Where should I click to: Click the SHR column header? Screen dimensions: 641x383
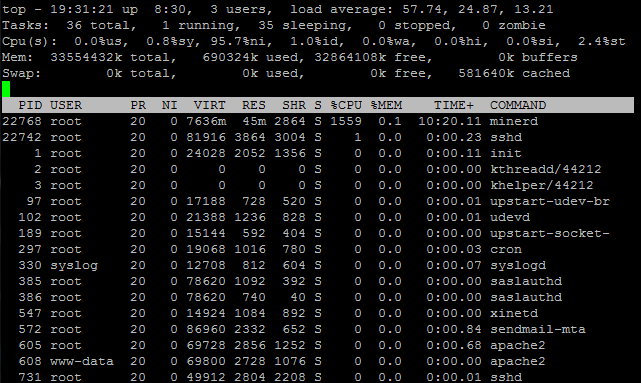click(x=294, y=105)
